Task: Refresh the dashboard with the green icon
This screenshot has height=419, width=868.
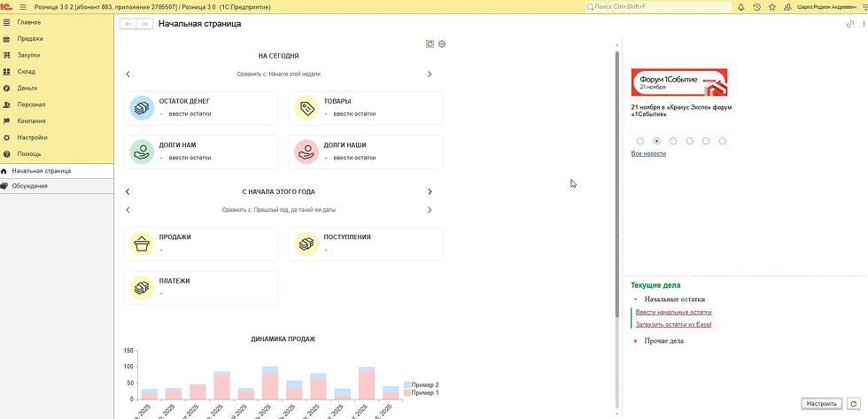Action: [430, 43]
